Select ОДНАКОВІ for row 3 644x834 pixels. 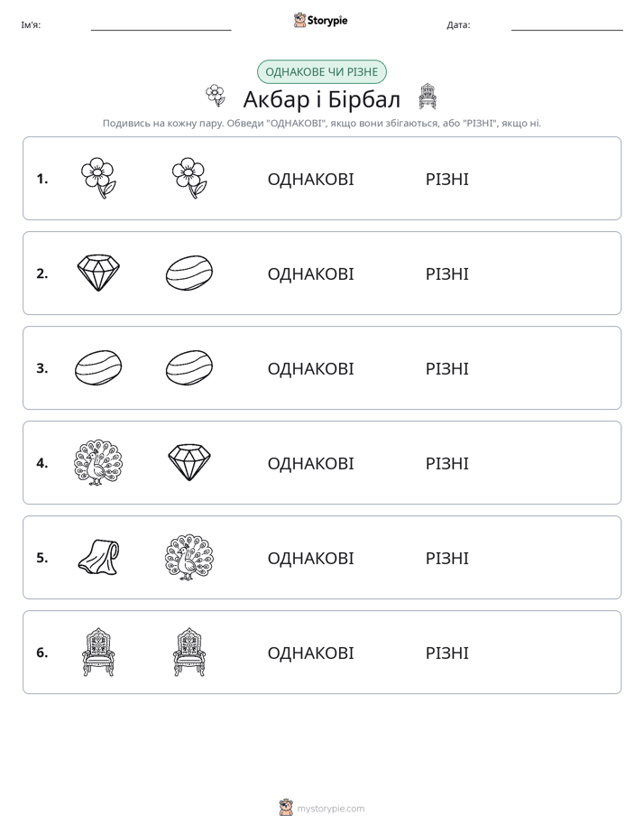[310, 368]
